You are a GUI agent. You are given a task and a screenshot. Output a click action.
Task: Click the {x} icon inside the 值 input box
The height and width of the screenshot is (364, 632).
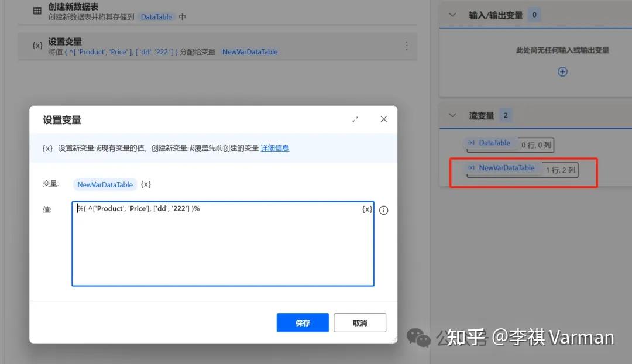pyautogui.click(x=367, y=210)
